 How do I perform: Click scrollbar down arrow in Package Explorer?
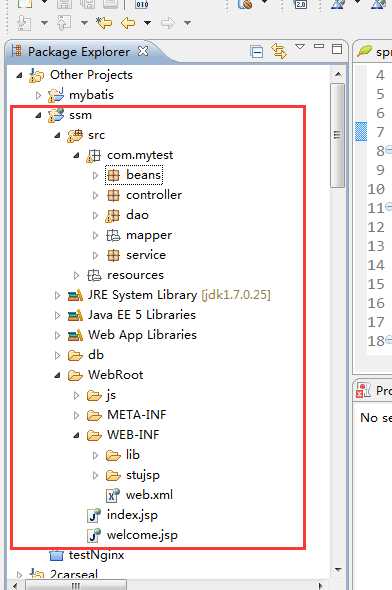[x=338, y=570]
